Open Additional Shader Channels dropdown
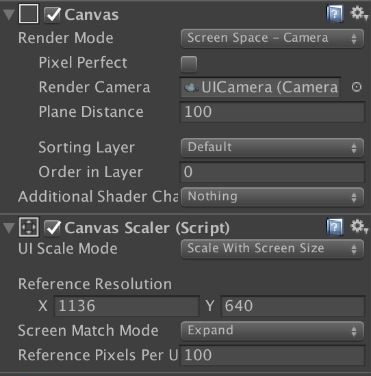The height and width of the screenshot is (376, 371). (x=272, y=197)
